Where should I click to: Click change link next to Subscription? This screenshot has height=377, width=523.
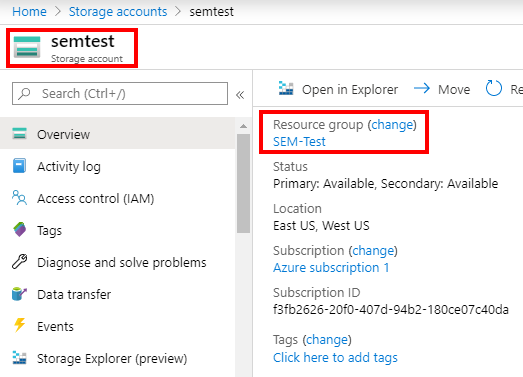point(373,251)
